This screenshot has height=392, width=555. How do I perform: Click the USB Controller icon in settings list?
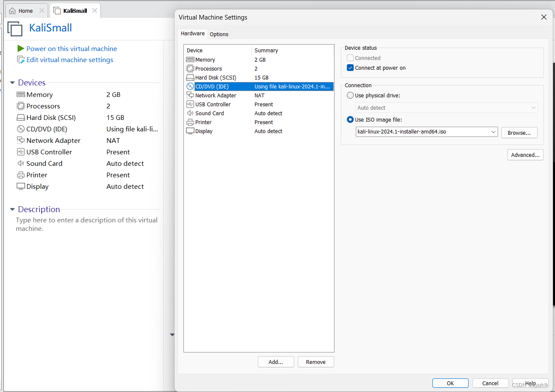click(x=190, y=105)
